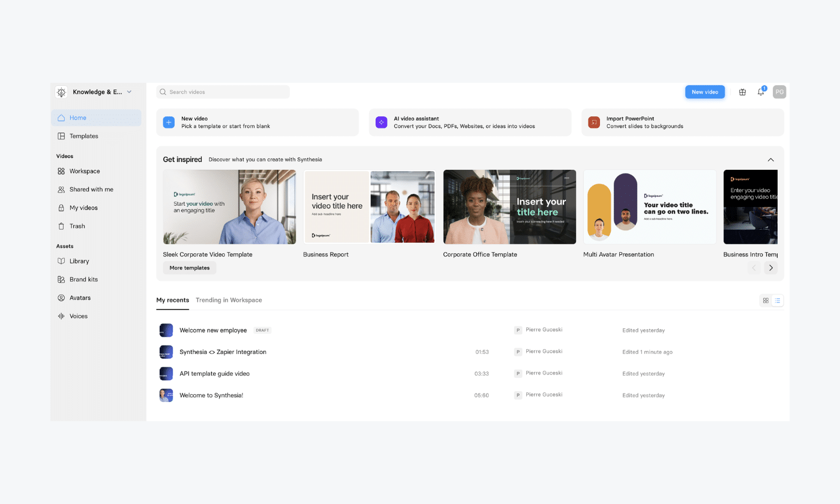Open the Home page in sidebar

coord(96,118)
